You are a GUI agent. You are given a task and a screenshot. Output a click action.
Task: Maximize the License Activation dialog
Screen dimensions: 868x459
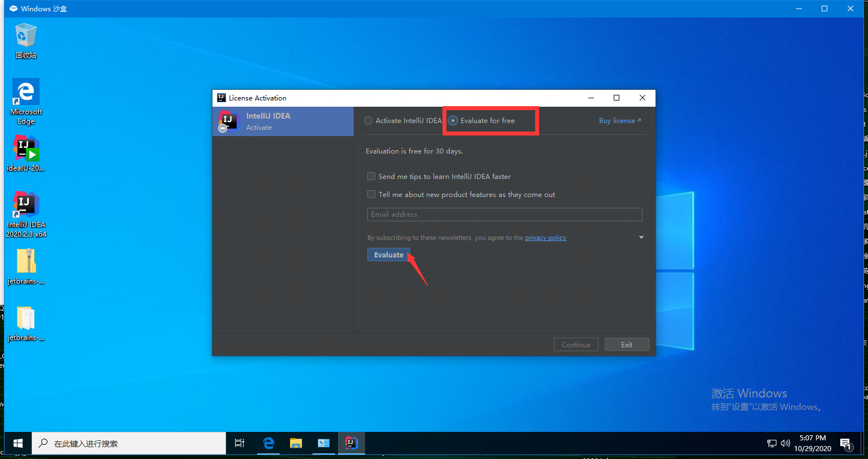click(x=617, y=98)
